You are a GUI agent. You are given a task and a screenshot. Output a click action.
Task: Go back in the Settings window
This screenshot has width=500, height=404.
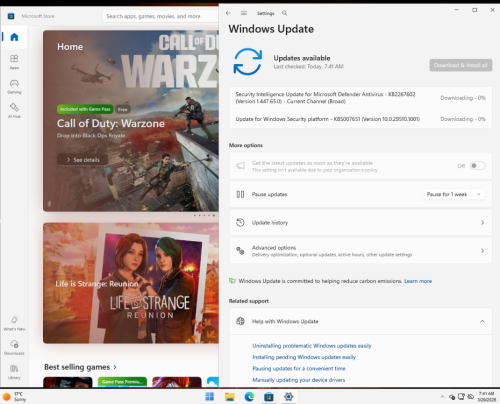pyautogui.click(x=228, y=13)
